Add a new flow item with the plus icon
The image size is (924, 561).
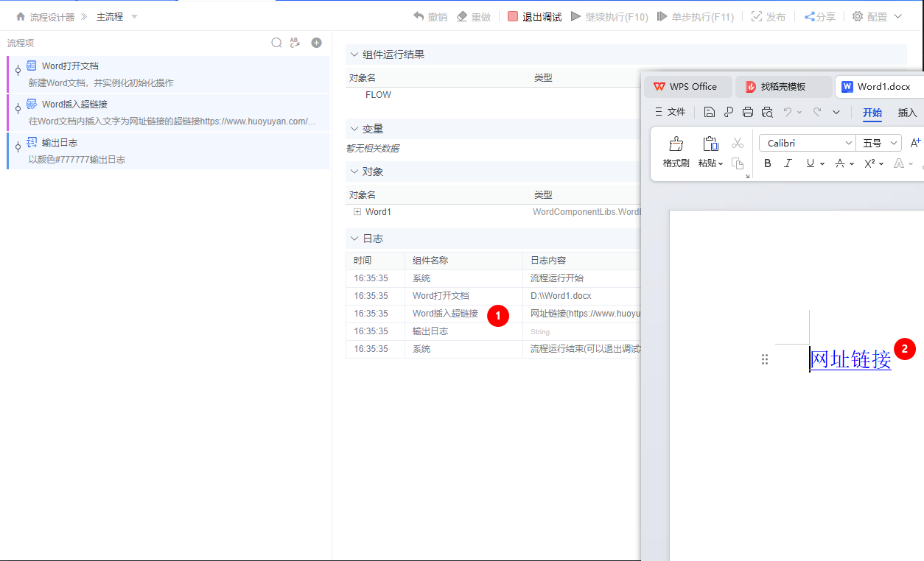click(316, 42)
